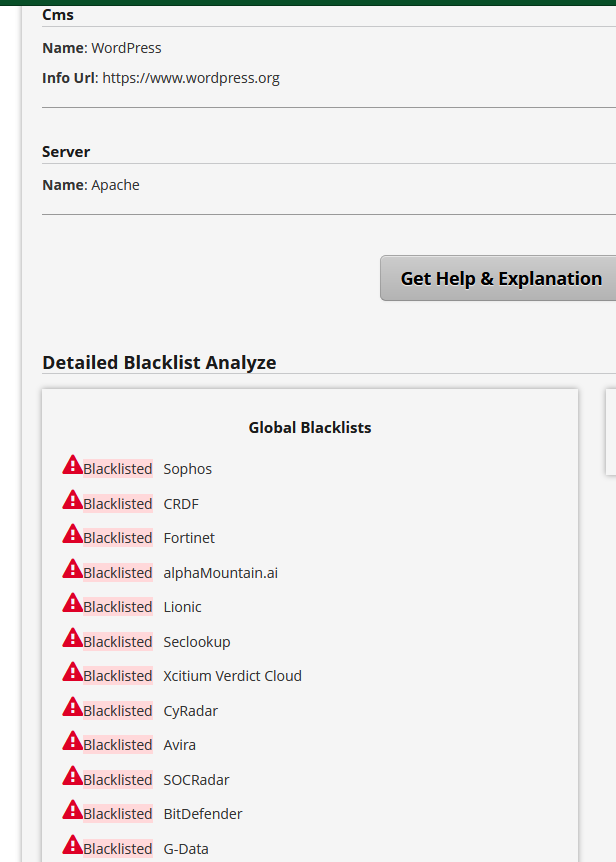Click the Get Help & Explanation button
This screenshot has height=862, width=616.
coord(498,278)
